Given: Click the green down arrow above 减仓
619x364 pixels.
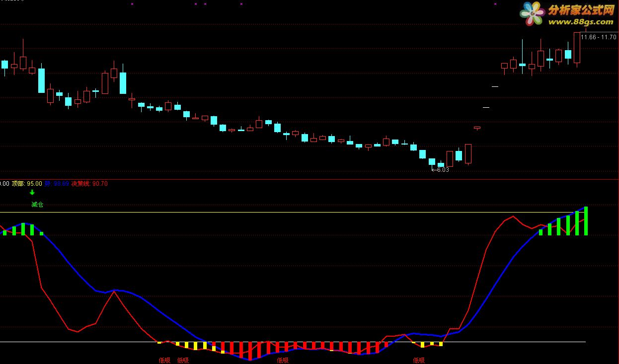Looking at the screenshot, I should coord(32,193).
